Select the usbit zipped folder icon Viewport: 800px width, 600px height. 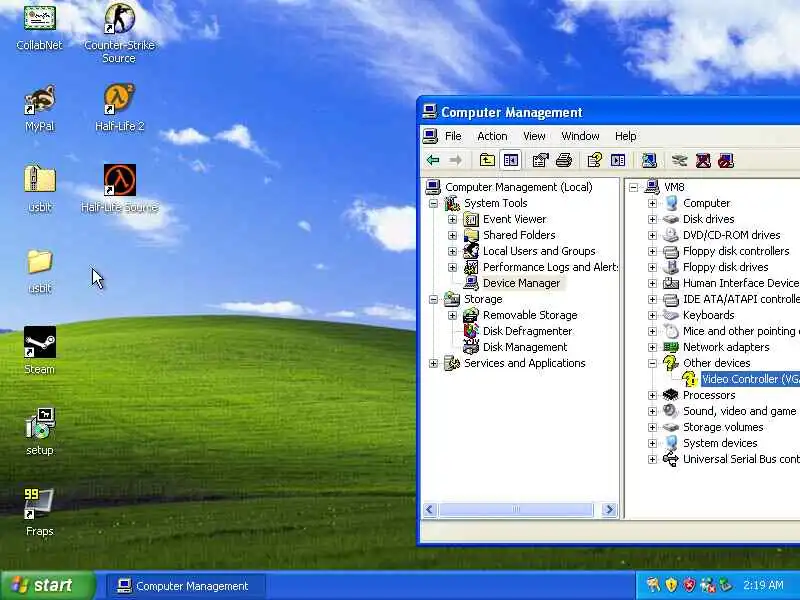coord(39,187)
